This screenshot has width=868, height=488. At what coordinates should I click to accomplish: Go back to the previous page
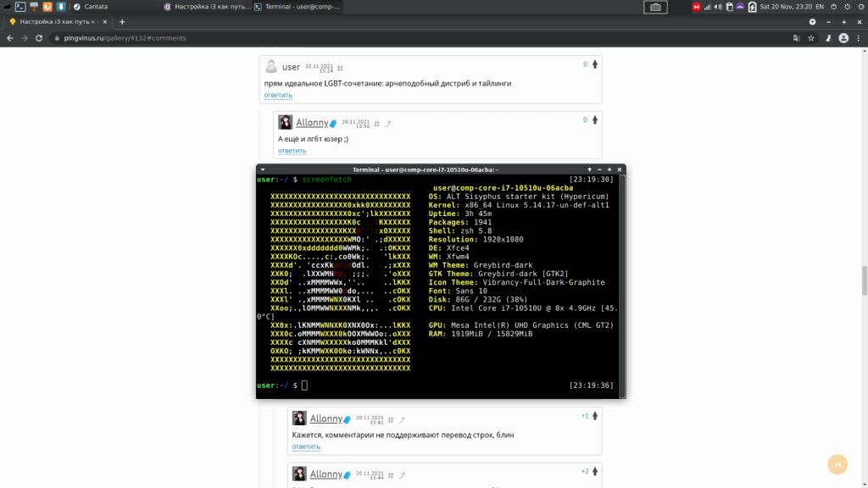coord(11,38)
